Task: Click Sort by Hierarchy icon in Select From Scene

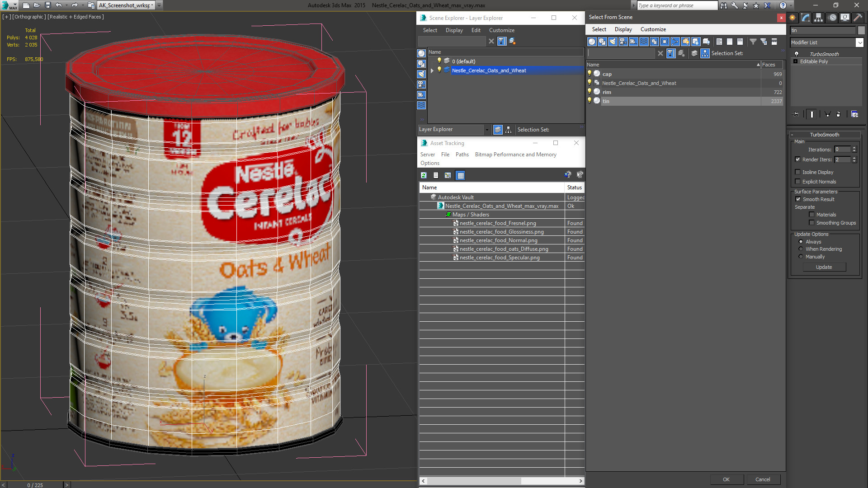Action: coord(705,53)
